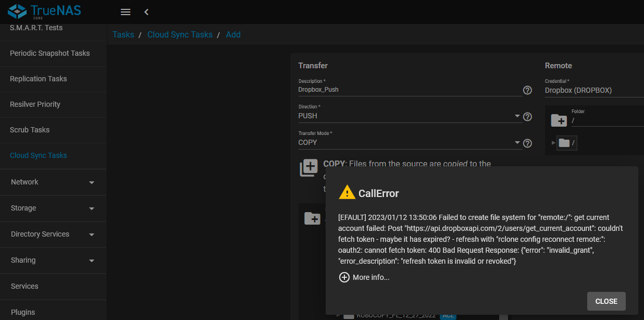Close the CallError dialog
Viewport: 644px width, 320px height.
(x=606, y=301)
